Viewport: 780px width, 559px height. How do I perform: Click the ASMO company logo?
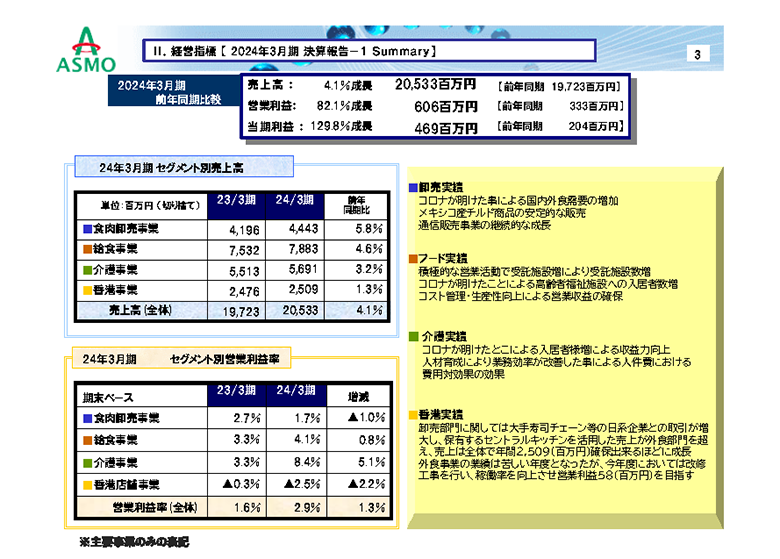pyautogui.click(x=86, y=50)
